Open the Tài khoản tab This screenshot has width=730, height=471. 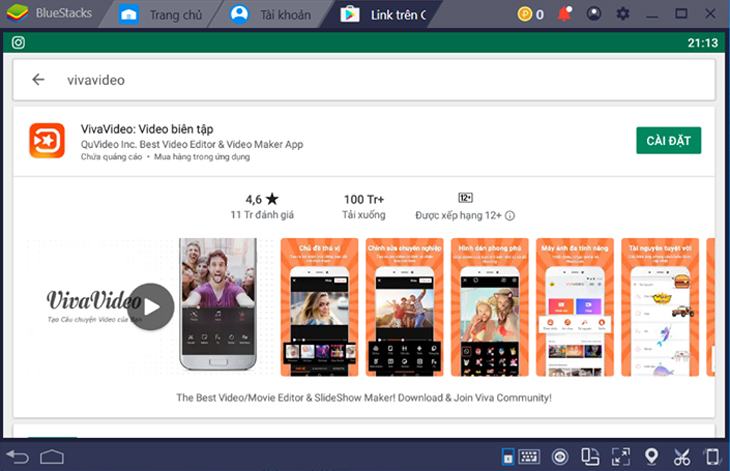click(271, 15)
